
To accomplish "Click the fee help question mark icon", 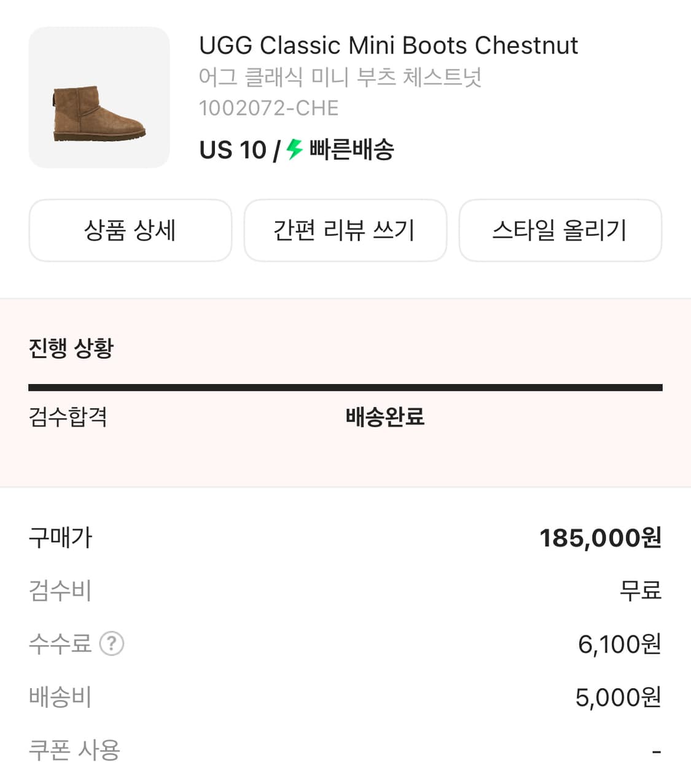I will (x=112, y=644).
